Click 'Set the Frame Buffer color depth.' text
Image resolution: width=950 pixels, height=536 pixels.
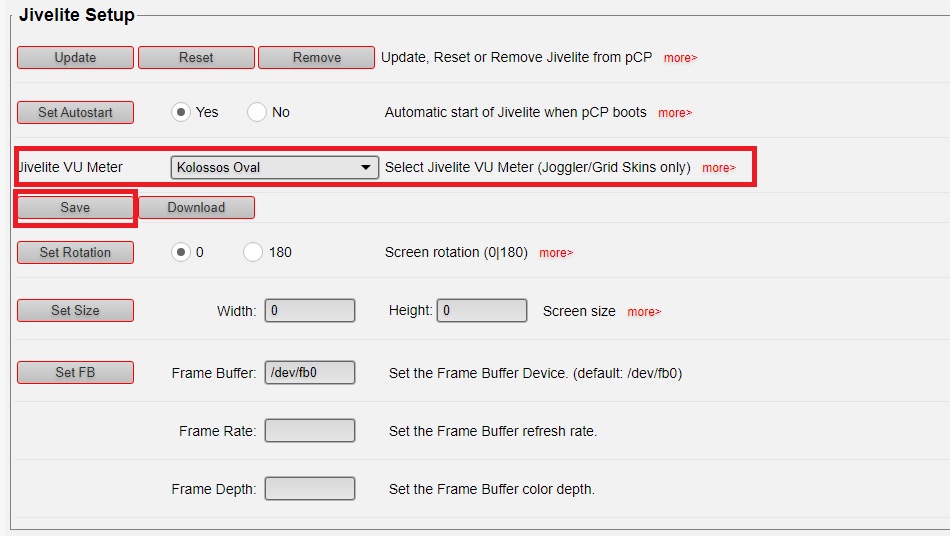point(491,489)
